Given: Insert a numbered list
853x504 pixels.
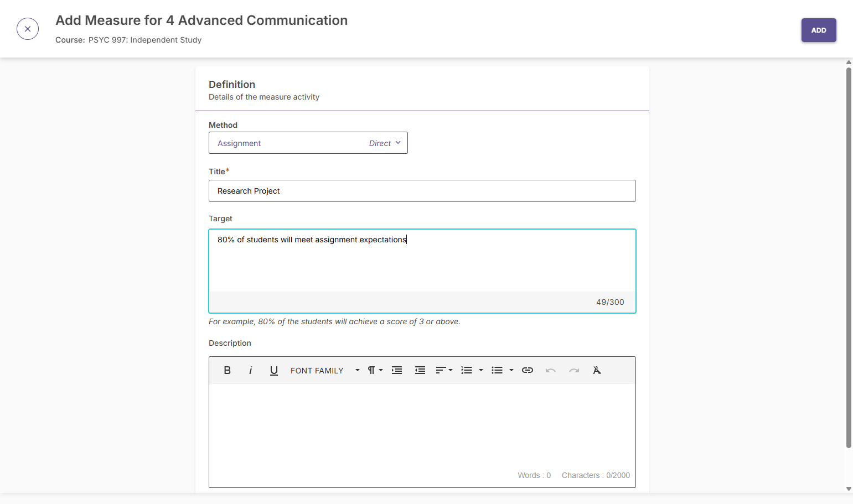Looking at the screenshot, I should coord(467,370).
